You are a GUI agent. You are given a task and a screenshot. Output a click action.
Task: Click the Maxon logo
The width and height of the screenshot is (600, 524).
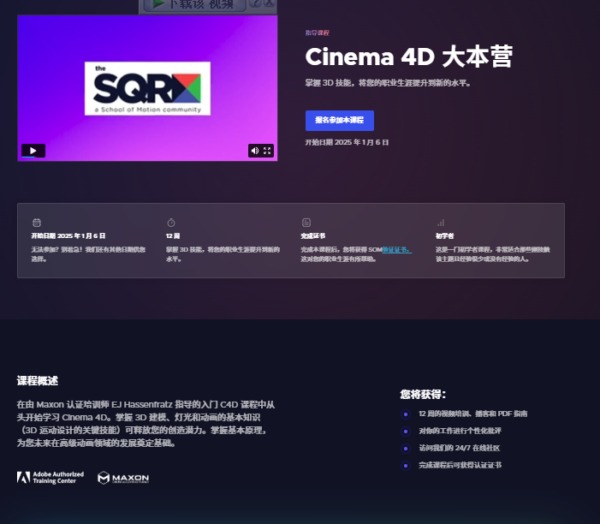pos(123,478)
